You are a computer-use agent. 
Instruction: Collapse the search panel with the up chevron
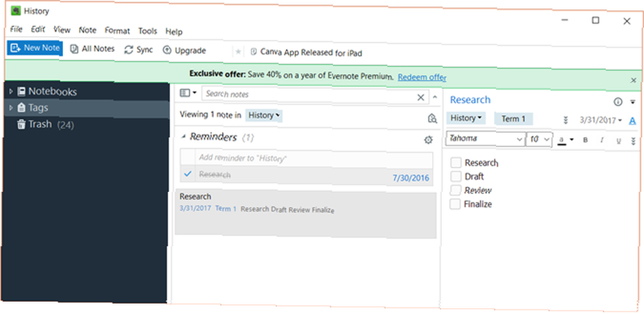coord(435,98)
